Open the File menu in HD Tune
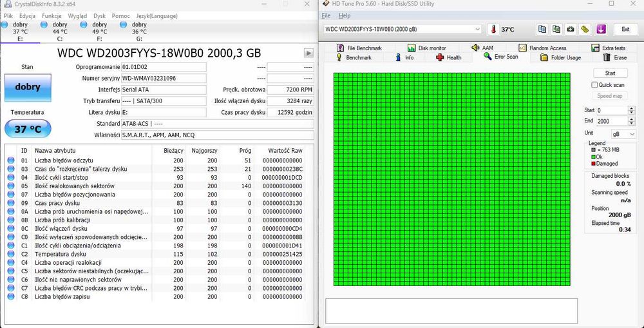The image size is (644, 328). coord(326,15)
